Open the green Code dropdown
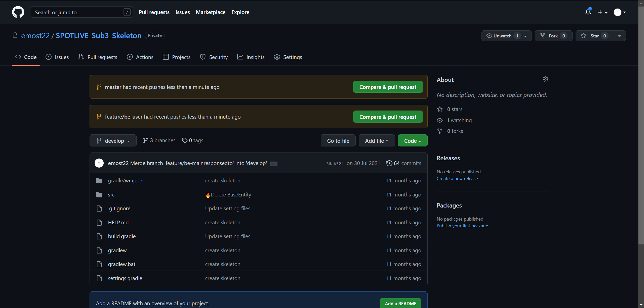Image resolution: width=644 pixels, height=308 pixels. tap(412, 141)
